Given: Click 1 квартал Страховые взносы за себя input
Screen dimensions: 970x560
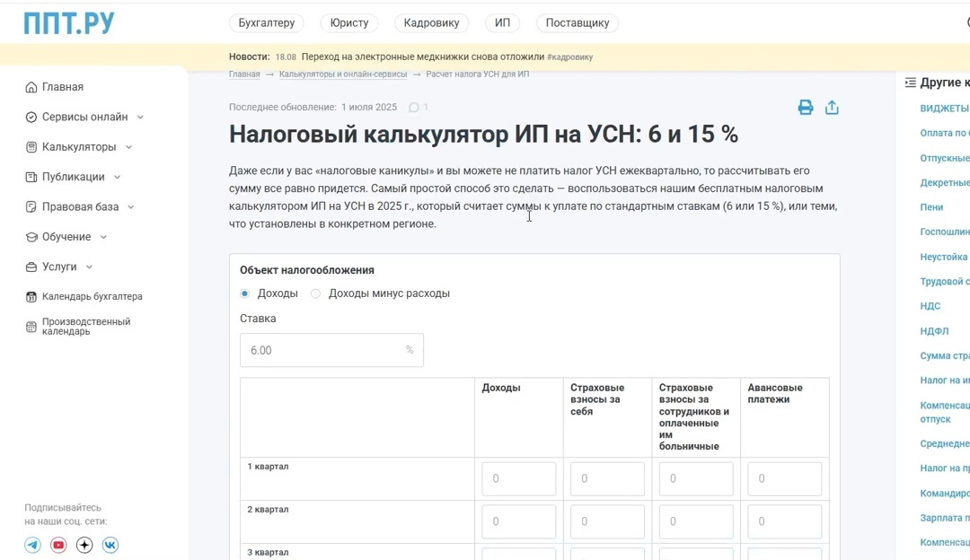Looking at the screenshot, I should pyautogui.click(x=607, y=478).
